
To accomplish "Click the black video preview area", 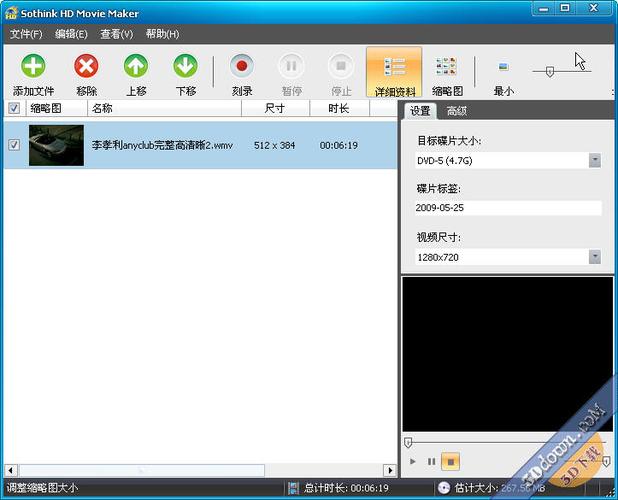I will click(x=508, y=354).
